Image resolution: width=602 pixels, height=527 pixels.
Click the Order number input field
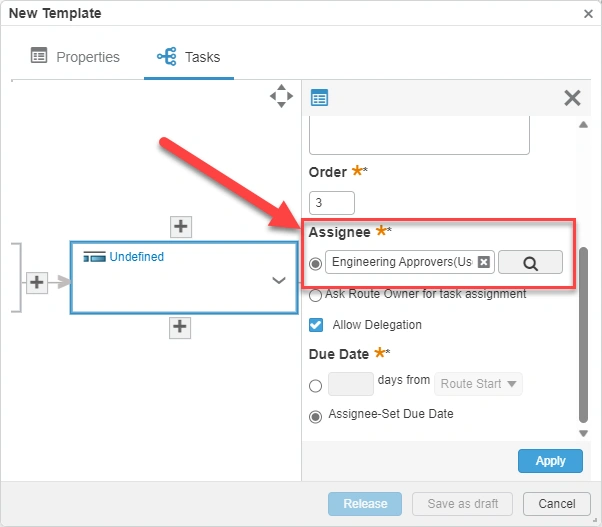tap(332, 203)
